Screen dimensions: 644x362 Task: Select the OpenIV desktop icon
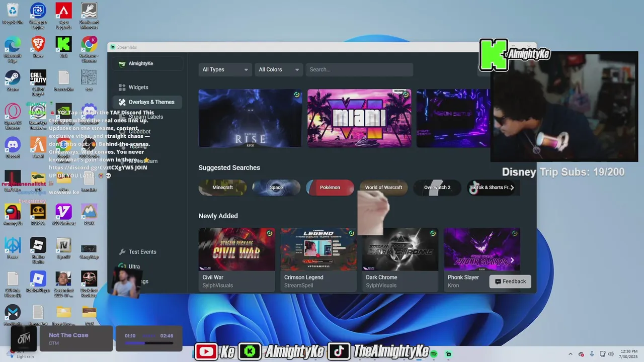coord(63,248)
